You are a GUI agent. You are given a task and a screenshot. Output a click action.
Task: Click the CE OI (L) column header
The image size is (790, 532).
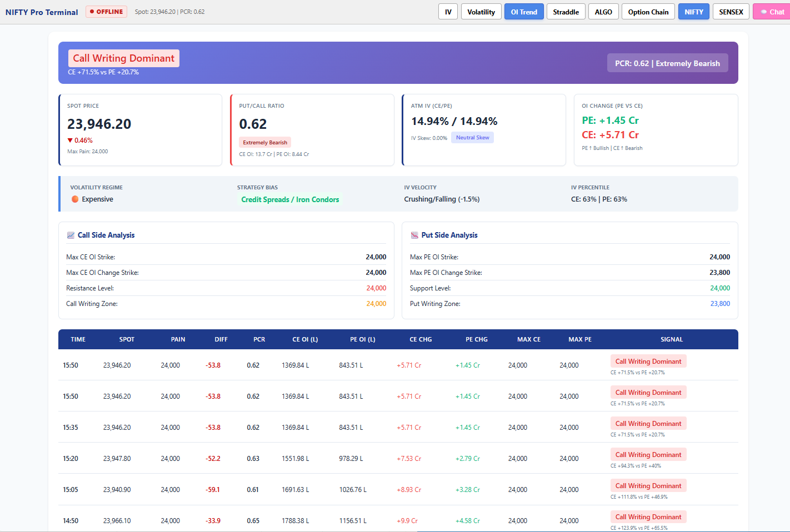(305, 339)
